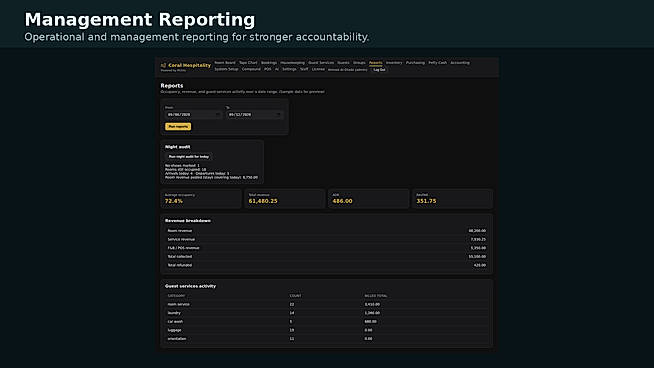
Task: Open the Groups navigation item
Action: (359, 63)
